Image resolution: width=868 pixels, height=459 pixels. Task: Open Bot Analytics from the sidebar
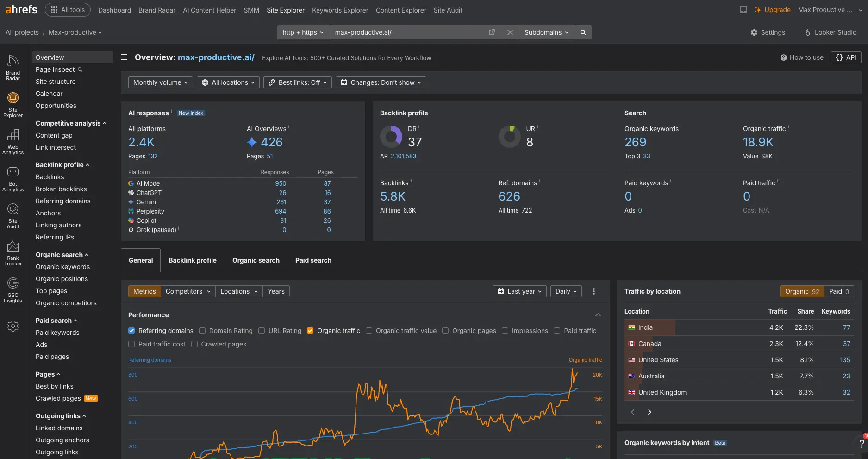[x=13, y=179]
